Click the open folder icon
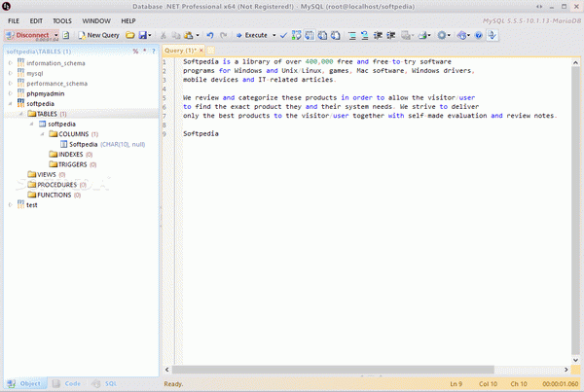 pyautogui.click(x=129, y=35)
